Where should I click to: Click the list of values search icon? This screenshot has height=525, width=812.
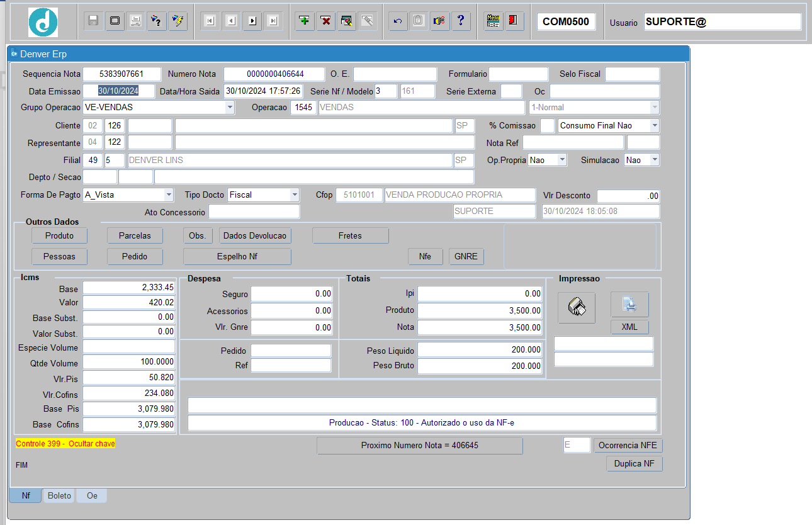pos(347,21)
